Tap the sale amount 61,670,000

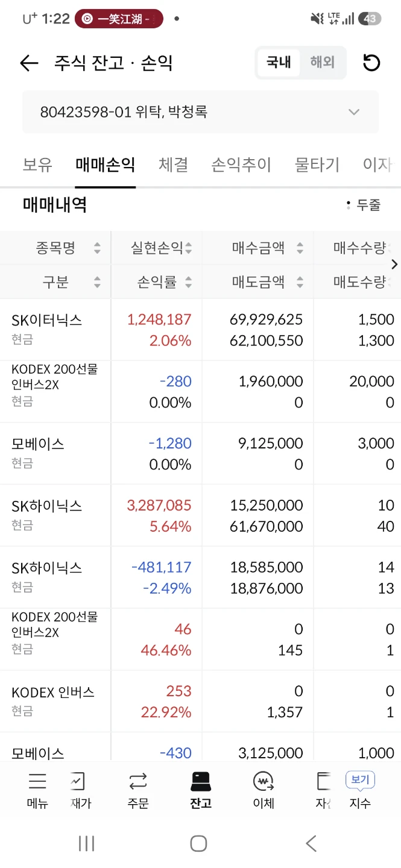pos(267,526)
